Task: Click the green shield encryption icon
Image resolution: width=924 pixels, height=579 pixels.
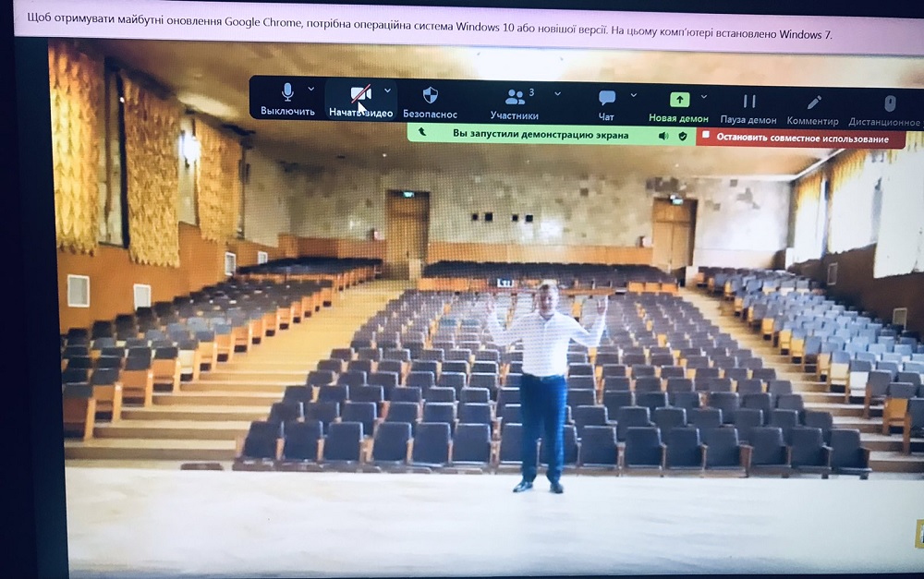Action: coord(683,137)
